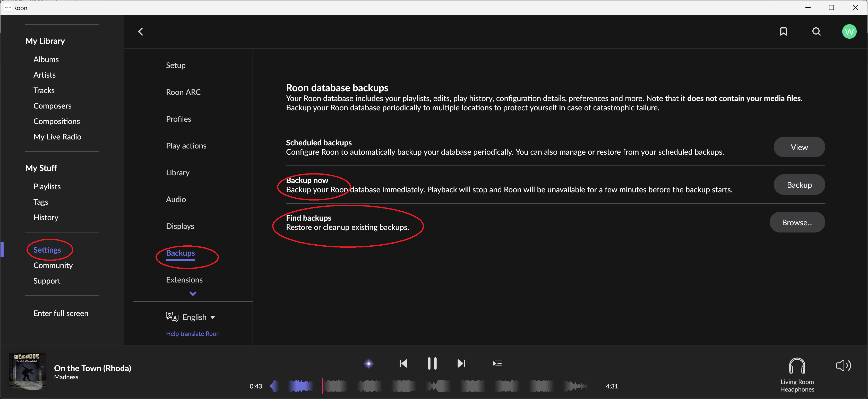868x399 pixels.
Task: Open the Roon ARC settings tab
Action: [183, 92]
